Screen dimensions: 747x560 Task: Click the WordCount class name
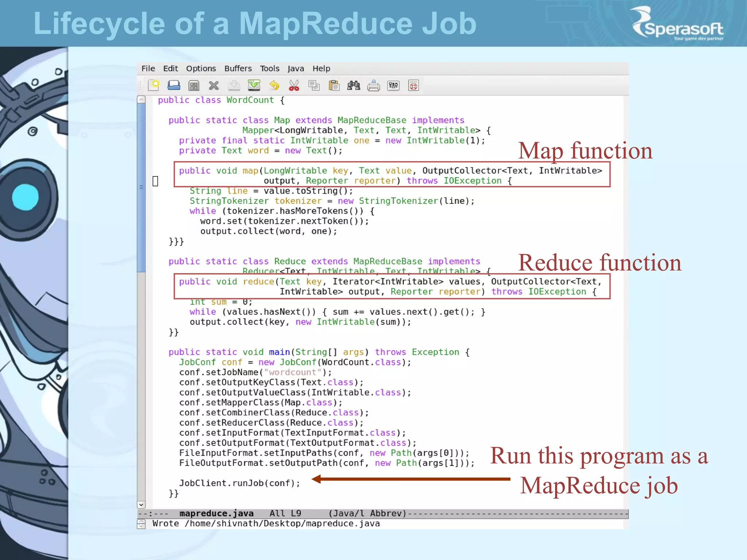250,100
